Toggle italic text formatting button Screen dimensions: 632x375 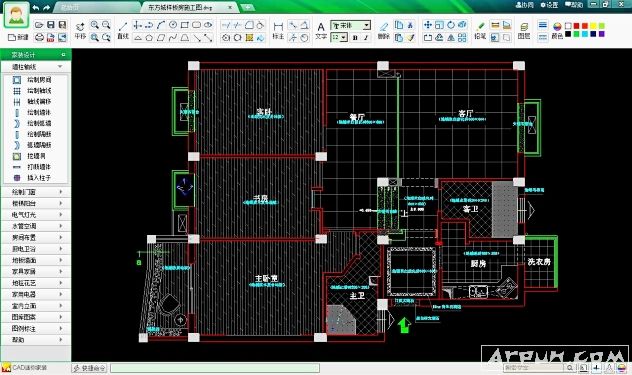coord(366,38)
